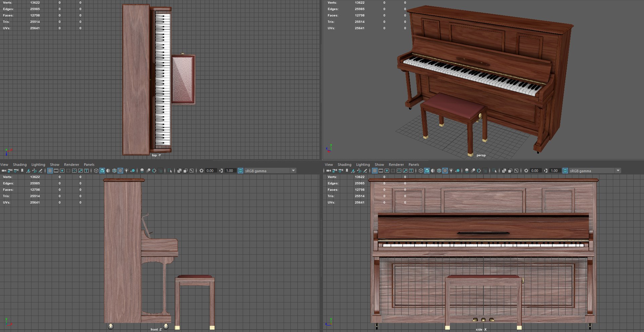The height and width of the screenshot is (332, 644).
Task: Toggle color management ON button in front panel
Action: pos(240,171)
